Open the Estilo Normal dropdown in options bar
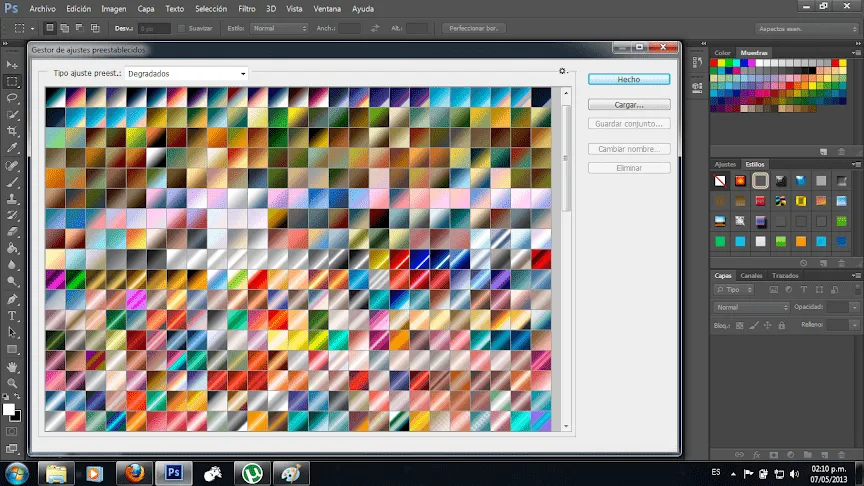 279,28
